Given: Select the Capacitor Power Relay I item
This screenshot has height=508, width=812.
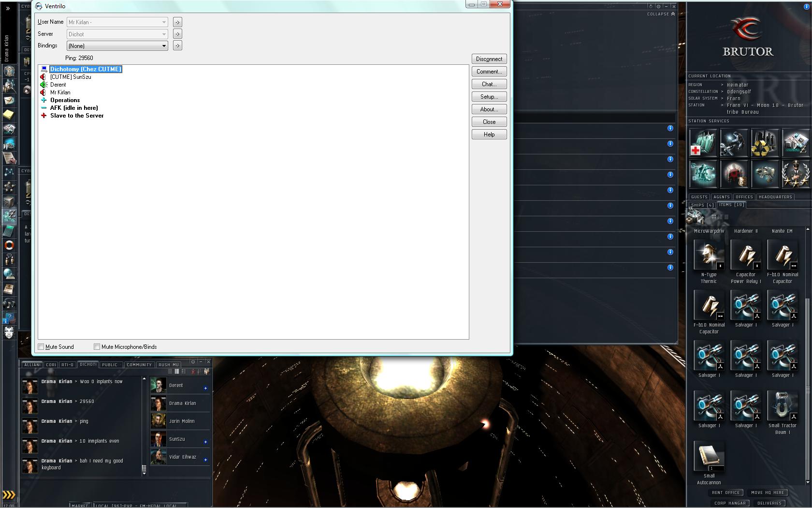Looking at the screenshot, I should coord(746,262).
